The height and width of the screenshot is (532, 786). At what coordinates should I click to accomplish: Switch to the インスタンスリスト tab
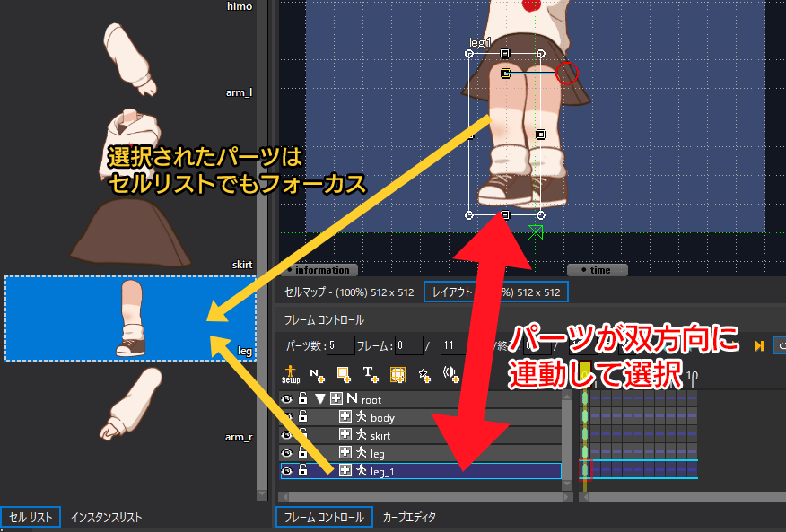point(106,518)
